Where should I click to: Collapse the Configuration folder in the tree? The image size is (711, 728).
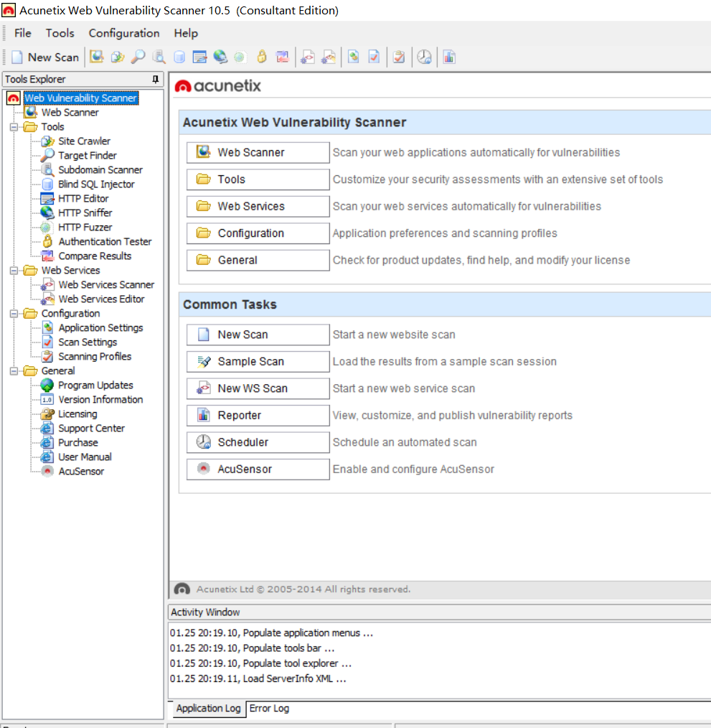click(14, 314)
